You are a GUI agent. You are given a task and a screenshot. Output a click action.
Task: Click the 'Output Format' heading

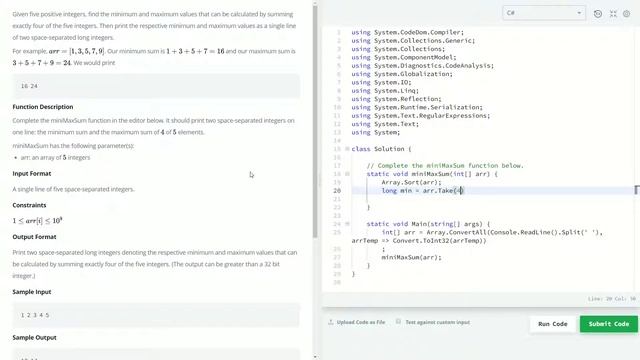34,237
